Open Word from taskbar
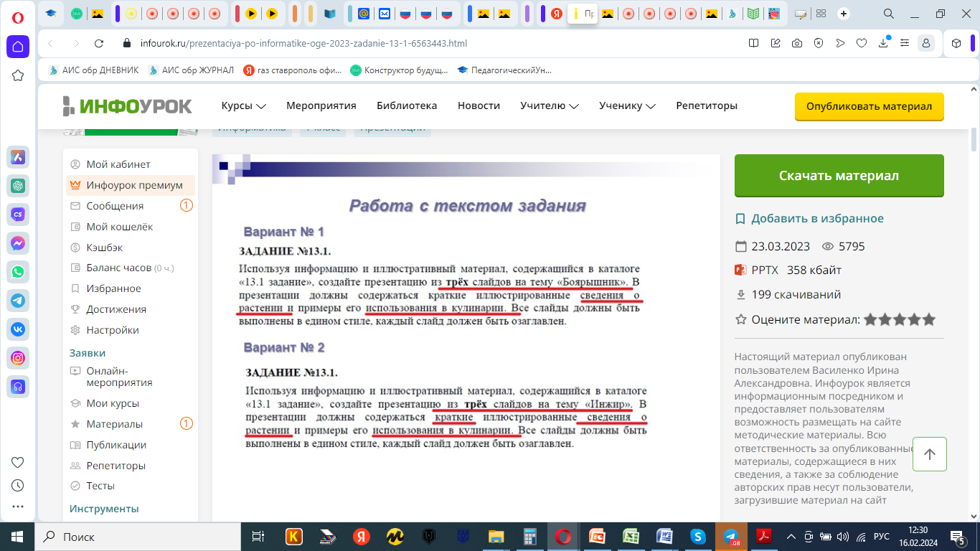Screen dimensions: 980x551 [664, 537]
